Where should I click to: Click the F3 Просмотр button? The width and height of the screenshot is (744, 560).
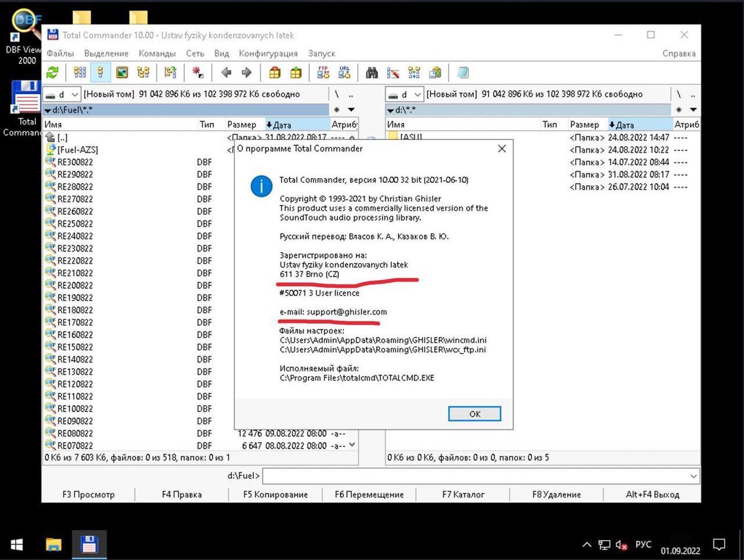click(89, 494)
